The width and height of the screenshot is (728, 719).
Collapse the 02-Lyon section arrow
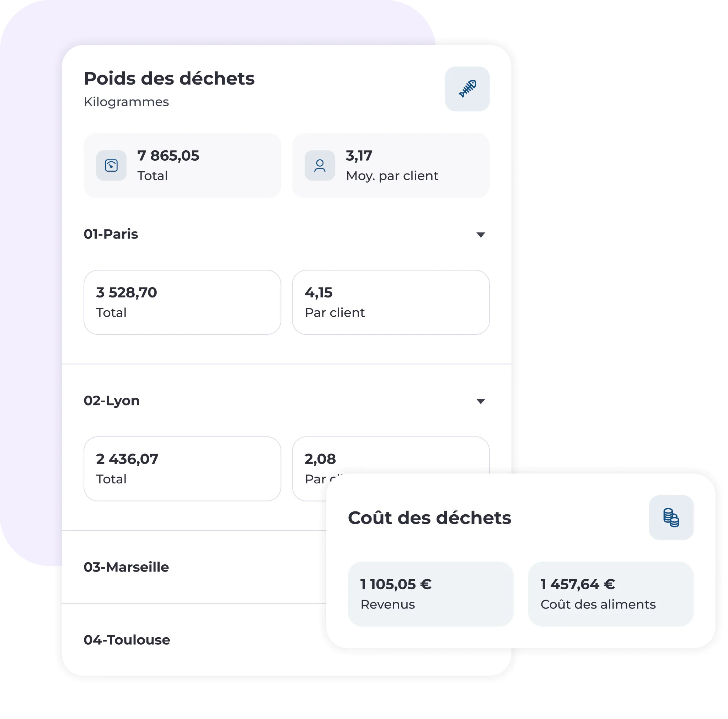pyautogui.click(x=481, y=401)
